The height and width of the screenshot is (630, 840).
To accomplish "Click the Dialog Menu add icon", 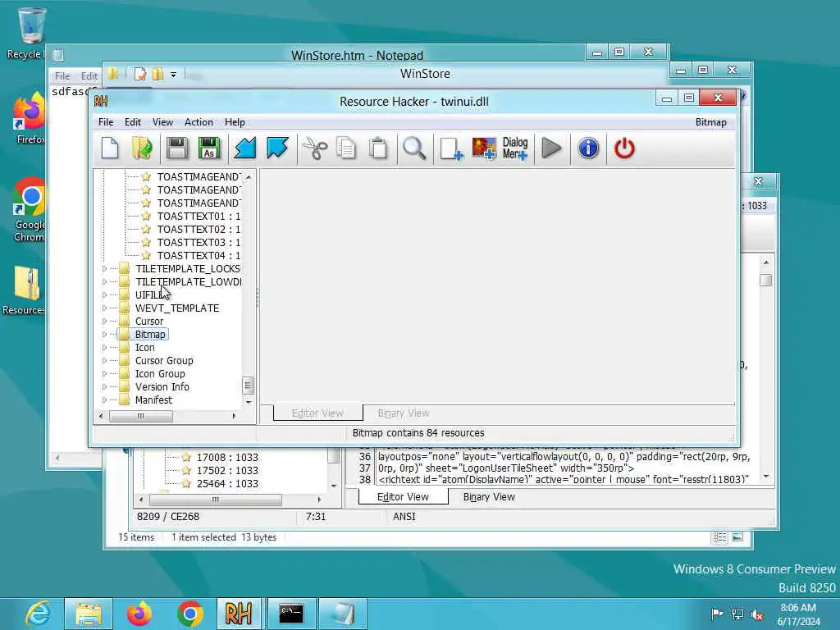I will tap(515, 148).
